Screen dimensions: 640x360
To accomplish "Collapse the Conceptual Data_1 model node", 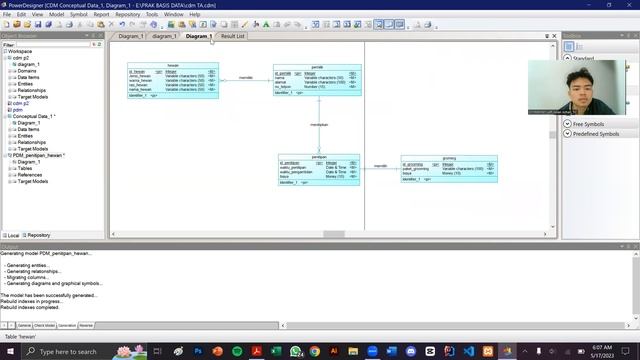I will click(x=5, y=116).
